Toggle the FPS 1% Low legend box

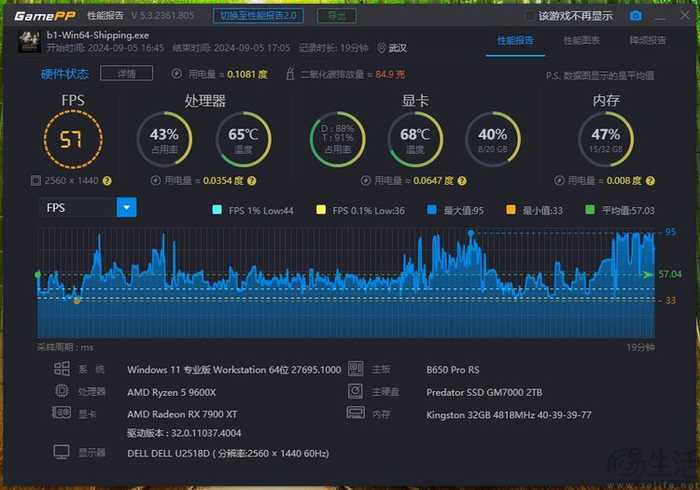217,211
